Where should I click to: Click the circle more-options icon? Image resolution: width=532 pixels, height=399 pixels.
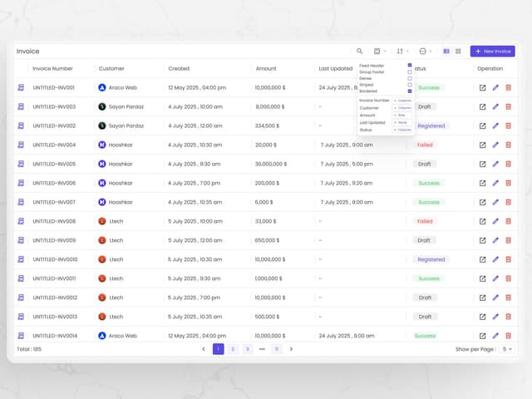(423, 52)
